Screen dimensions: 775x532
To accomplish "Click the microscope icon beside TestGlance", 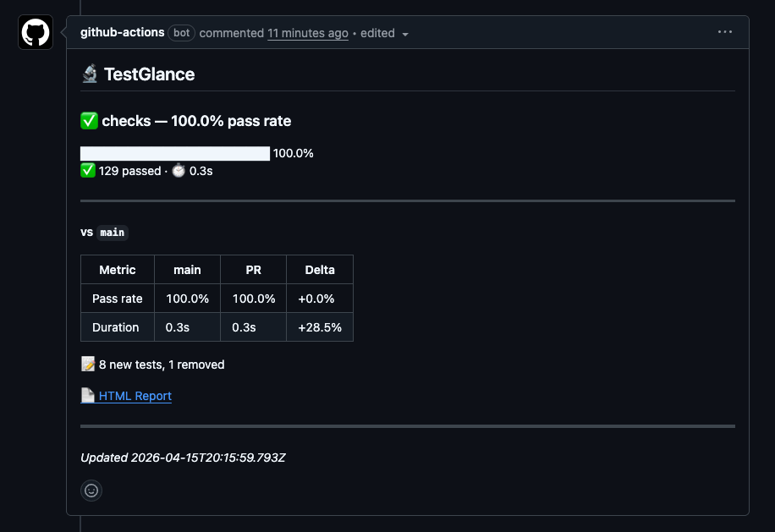I will coord(90,74).
